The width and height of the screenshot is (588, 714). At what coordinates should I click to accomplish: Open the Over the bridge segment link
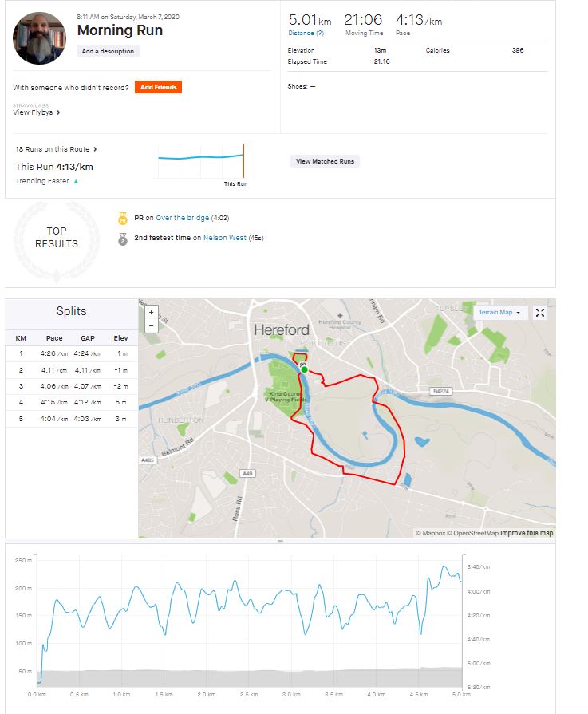[x=182, y=217]
